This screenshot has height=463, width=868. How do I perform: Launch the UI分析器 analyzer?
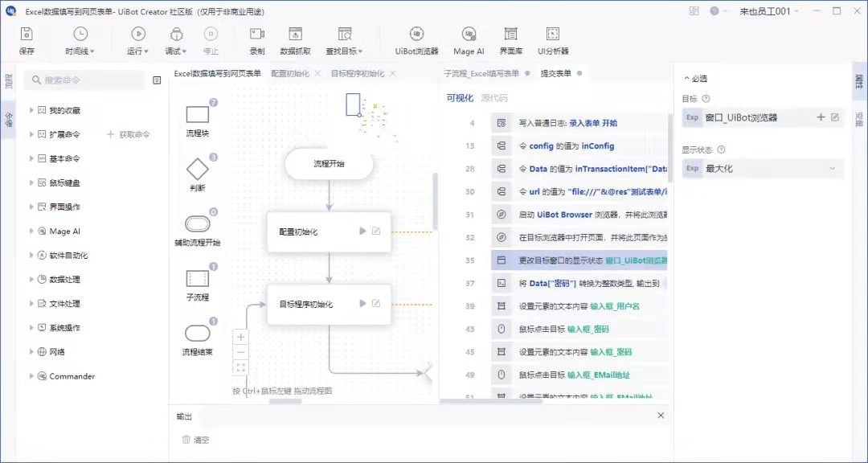click(551, 38)
